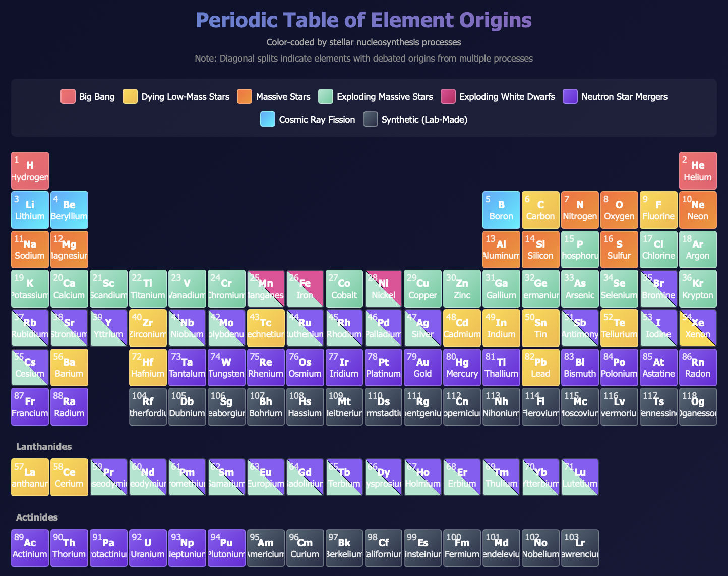Image resolution: width=728 pixels, height=576 pixels.
Task: Select the Fermium actinide tile
Action: click(462, 548)
